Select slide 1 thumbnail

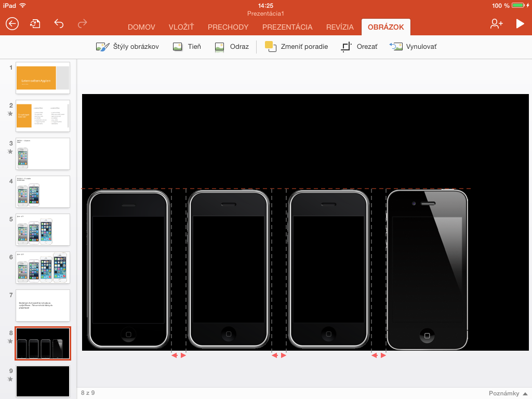[43, 78]
